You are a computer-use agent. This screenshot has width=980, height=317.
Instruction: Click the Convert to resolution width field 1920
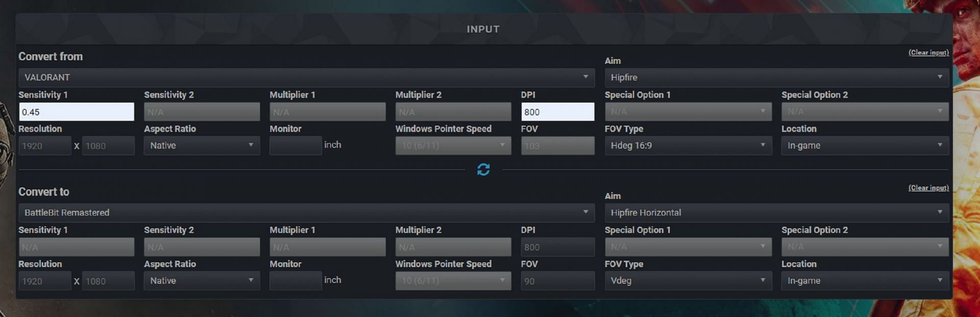pos(45,281)
